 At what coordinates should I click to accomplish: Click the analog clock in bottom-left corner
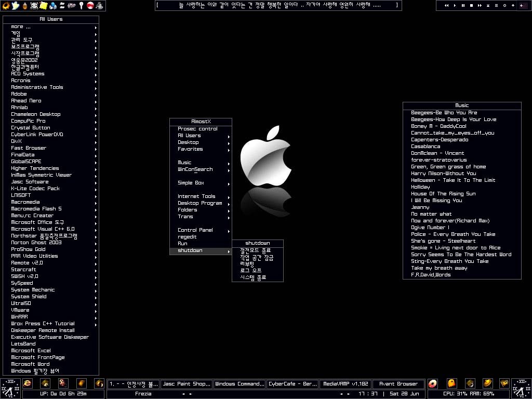10,389
